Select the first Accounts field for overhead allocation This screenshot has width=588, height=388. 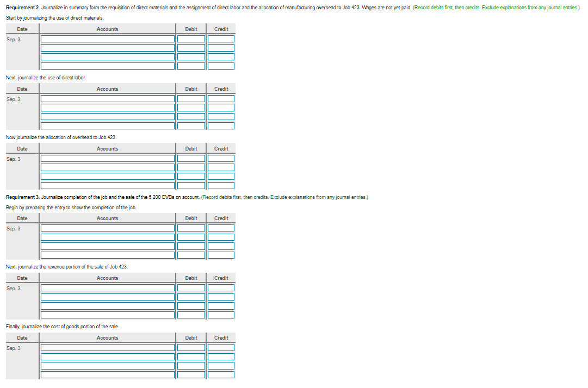click(107, 158)
